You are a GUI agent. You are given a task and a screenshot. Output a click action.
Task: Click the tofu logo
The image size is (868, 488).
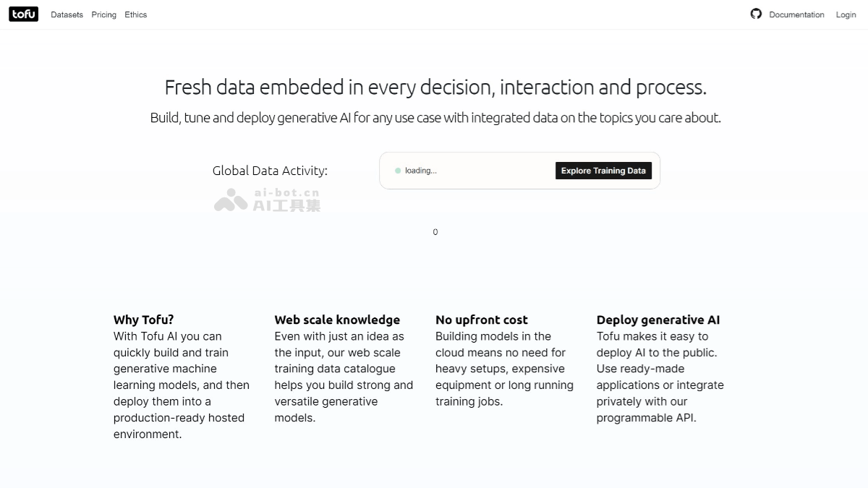coord(23,14)
